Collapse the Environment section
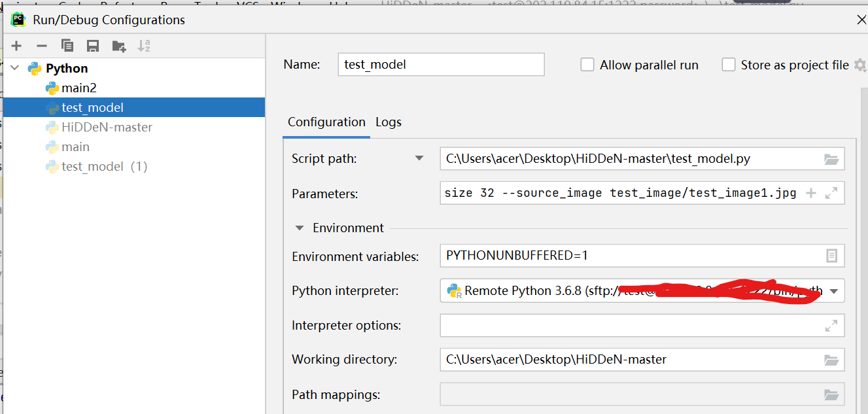Screen dimensions: 868x414 (x=300, y=228)
